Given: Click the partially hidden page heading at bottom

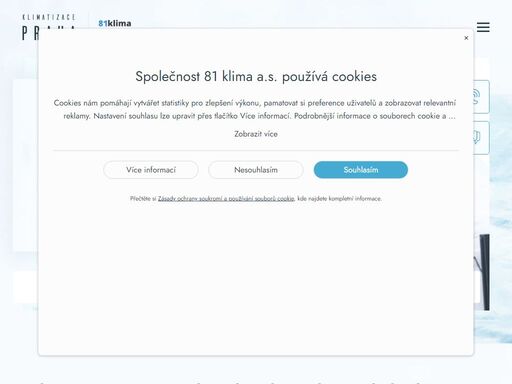Looking at the screenshot, I should (x=230, y=382).
